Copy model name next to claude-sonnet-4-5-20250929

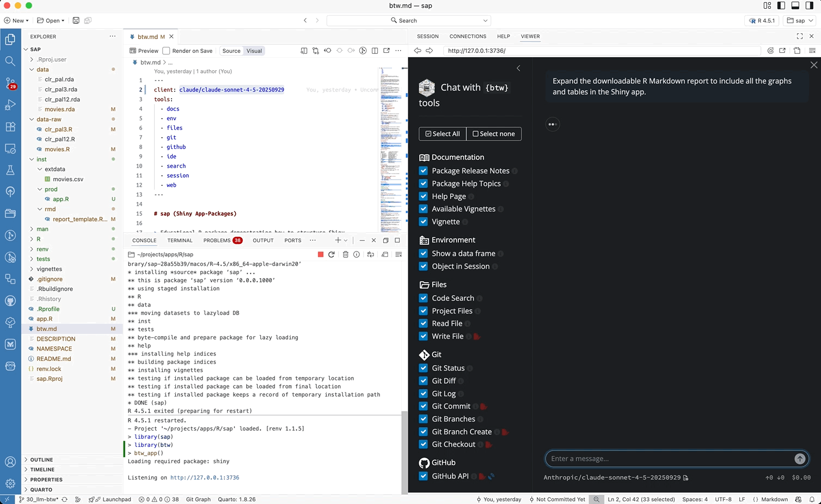pyautogui.click(x=685, y=478)
